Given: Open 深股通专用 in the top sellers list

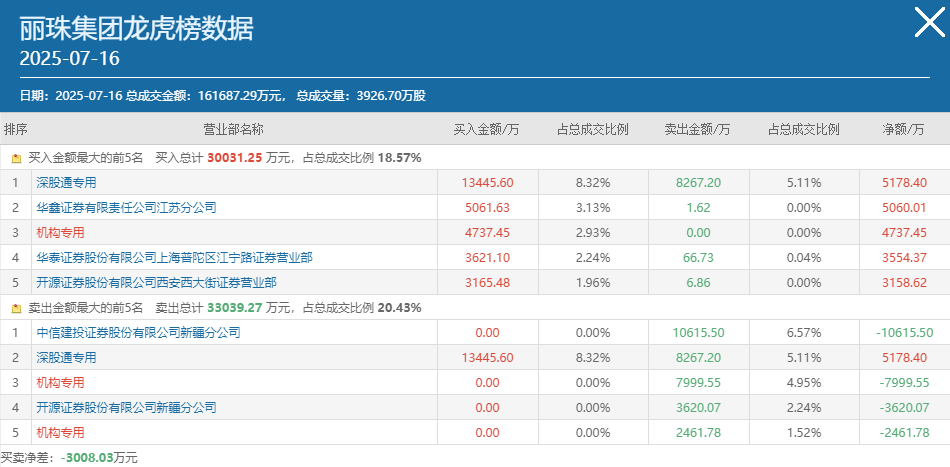Looking at the screenshot, I should point(66,357).
